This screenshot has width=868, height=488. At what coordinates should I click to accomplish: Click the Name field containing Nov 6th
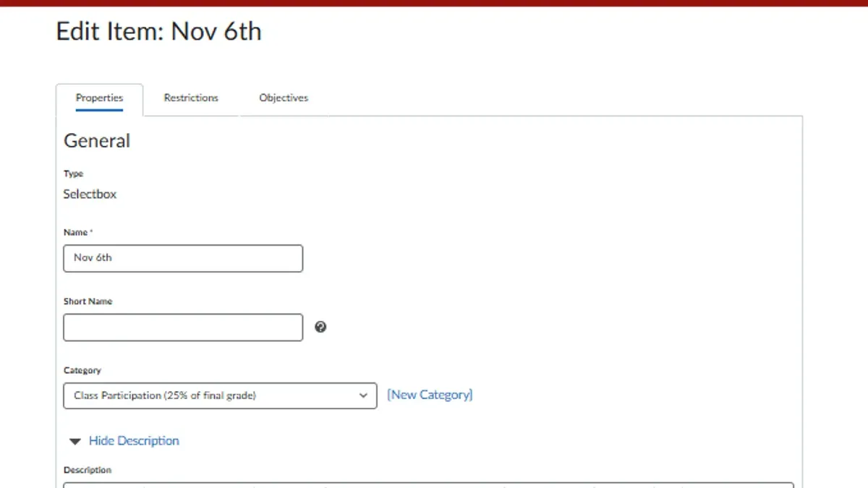tap(183, 258)
